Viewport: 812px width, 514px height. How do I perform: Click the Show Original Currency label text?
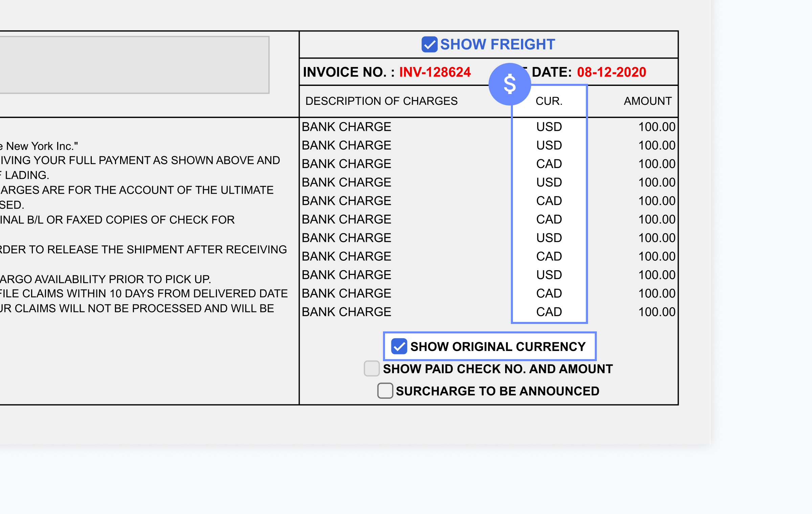(498, 347)
